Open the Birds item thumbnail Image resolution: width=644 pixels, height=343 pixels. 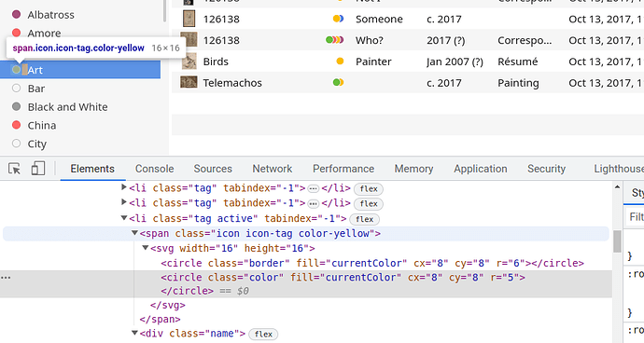pyautogui.click(x=189, y=62)
